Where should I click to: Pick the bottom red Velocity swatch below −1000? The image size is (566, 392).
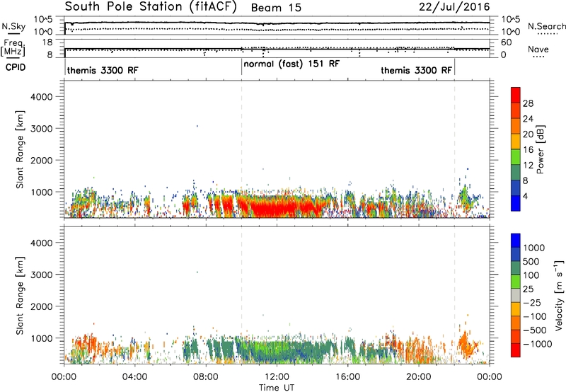click(x=516, y=350)
